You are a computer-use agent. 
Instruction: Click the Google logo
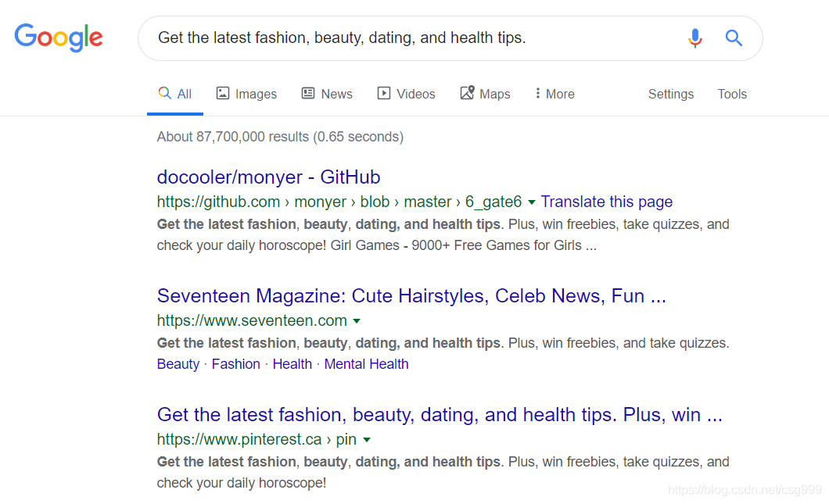click(x=59, y=38)
